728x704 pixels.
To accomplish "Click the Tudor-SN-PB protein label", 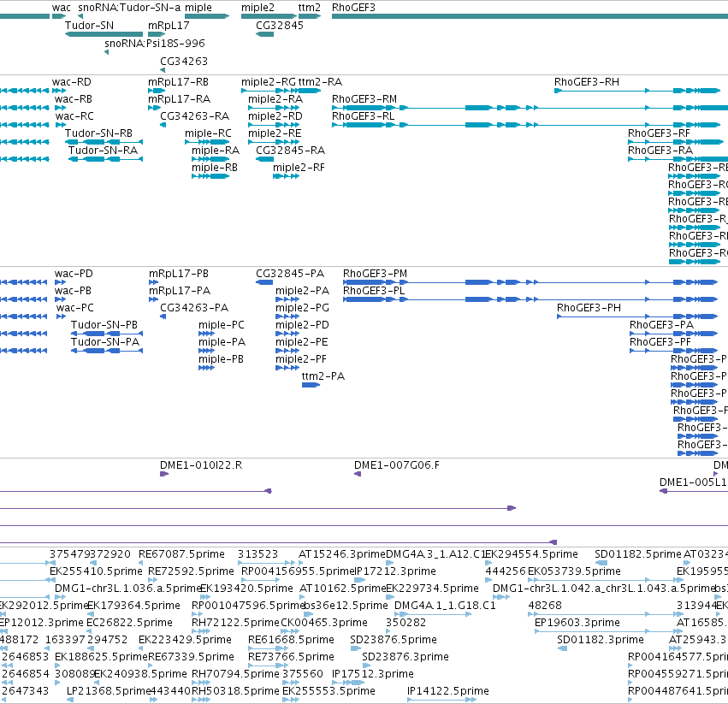I will (104, 325).
